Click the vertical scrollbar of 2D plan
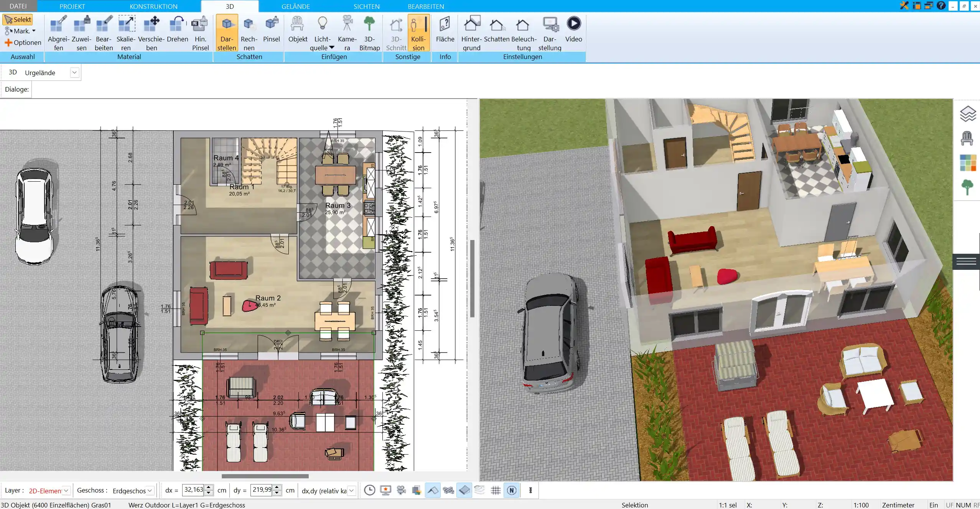 tap(473, 279)
